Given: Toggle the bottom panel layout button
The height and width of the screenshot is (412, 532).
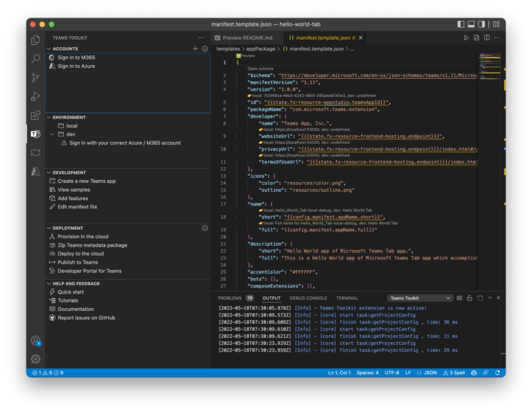Looking at the screenshot, I should (x=471, y=24).
